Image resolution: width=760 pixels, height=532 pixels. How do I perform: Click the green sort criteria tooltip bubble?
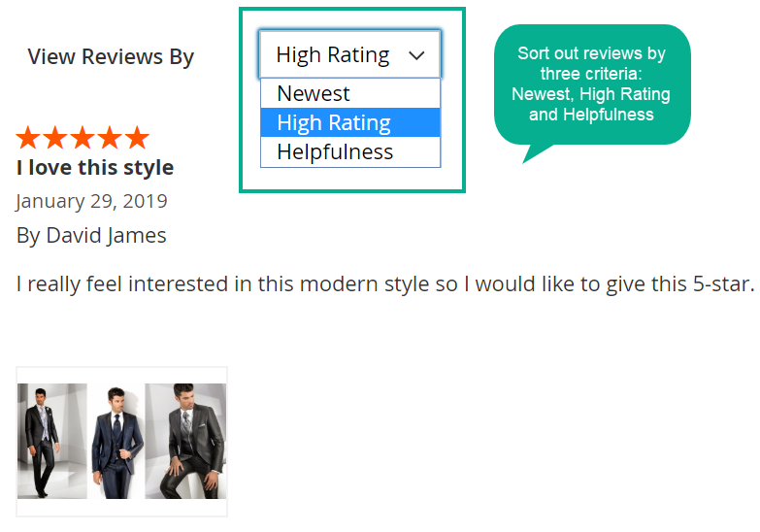tap(592, 84)
